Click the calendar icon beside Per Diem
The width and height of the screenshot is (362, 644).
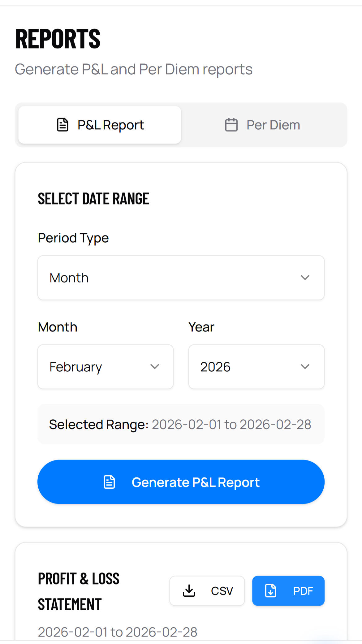click(x=231, y=125)
